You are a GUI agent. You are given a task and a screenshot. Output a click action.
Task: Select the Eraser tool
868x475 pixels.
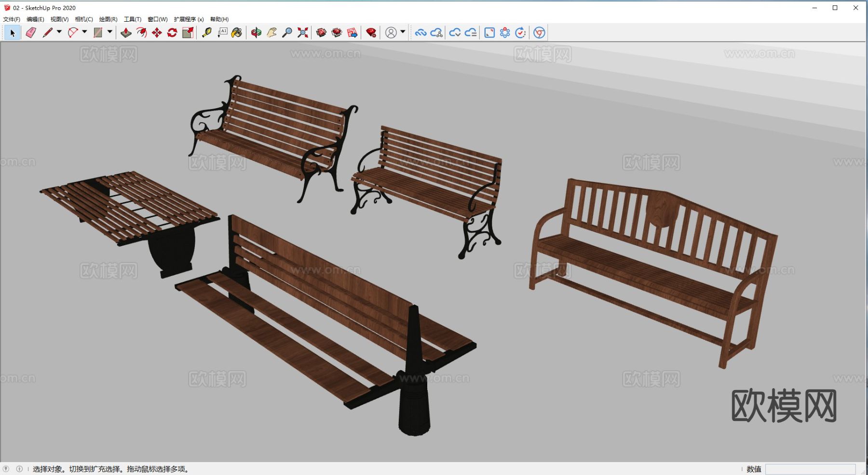[31, 32]
